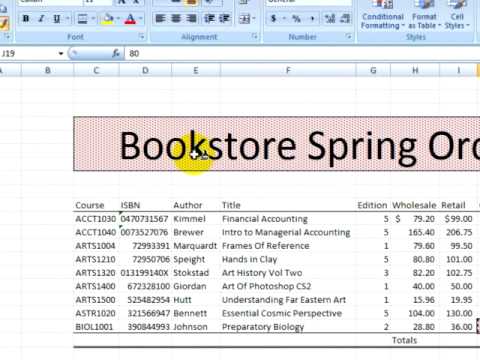Open Merge & Center dropdown arrow
Image resolution: width=480 pixels, height=360 pixels.
tap(254, 19)
